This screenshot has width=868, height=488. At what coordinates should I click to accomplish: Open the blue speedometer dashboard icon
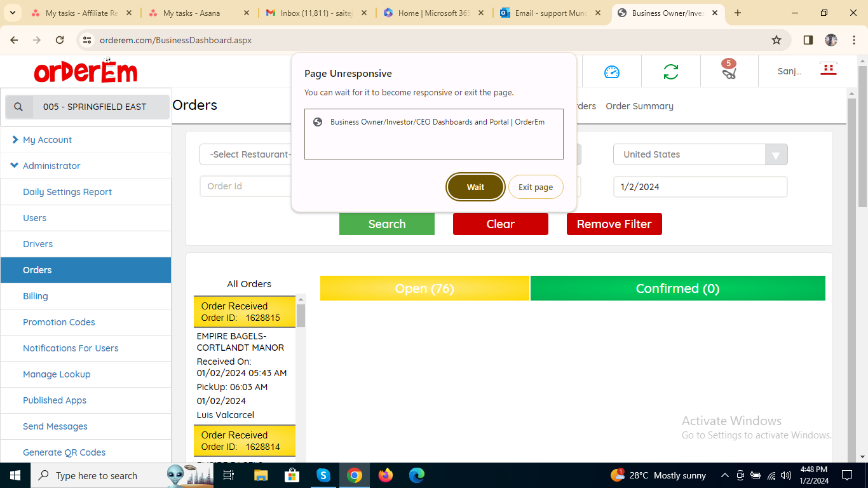[611, 72]
